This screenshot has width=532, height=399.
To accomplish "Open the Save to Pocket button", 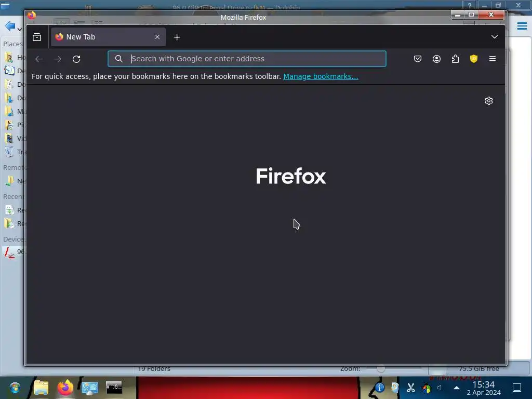I will point(418,59).
